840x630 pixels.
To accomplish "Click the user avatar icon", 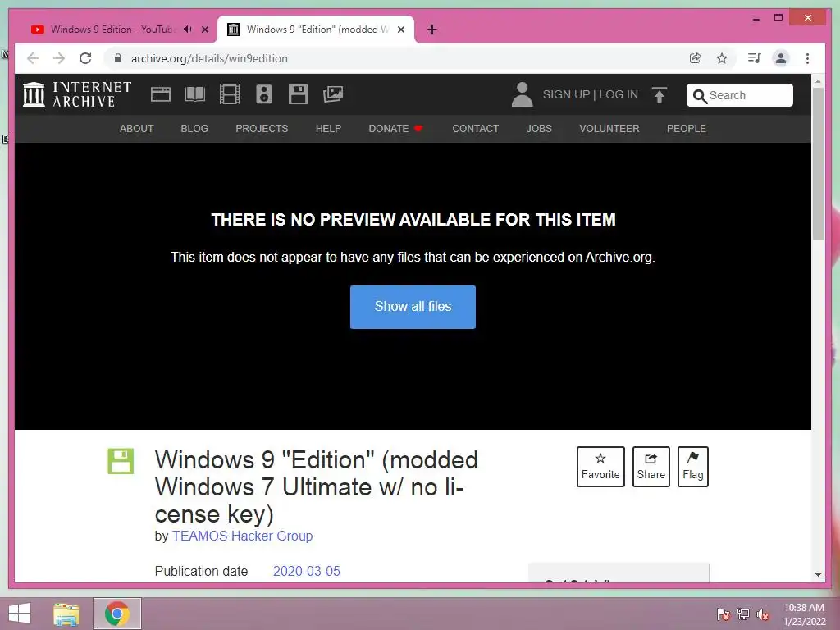I will (x=522, y=94).
